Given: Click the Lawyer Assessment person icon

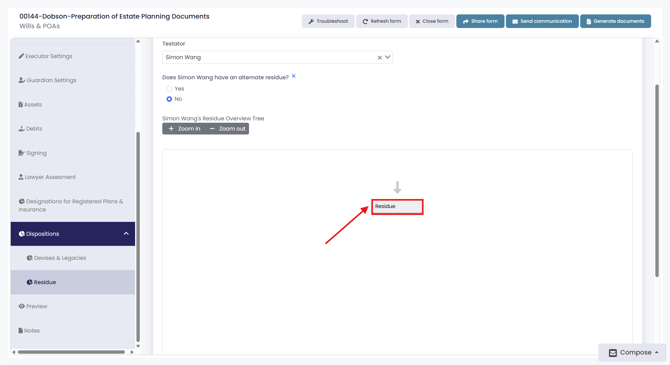Looking at the screenshot, I should click(21, 177).
